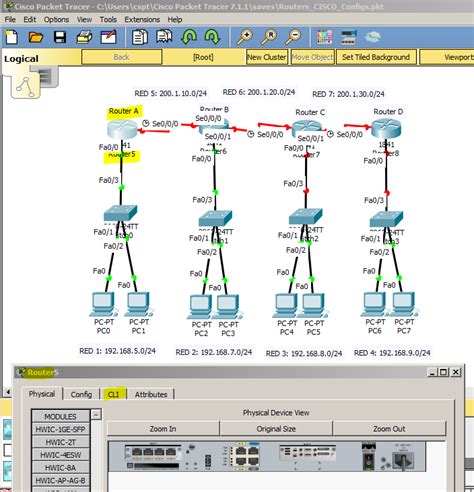Click the New file icon
The image size is (474, 492).
12,37
